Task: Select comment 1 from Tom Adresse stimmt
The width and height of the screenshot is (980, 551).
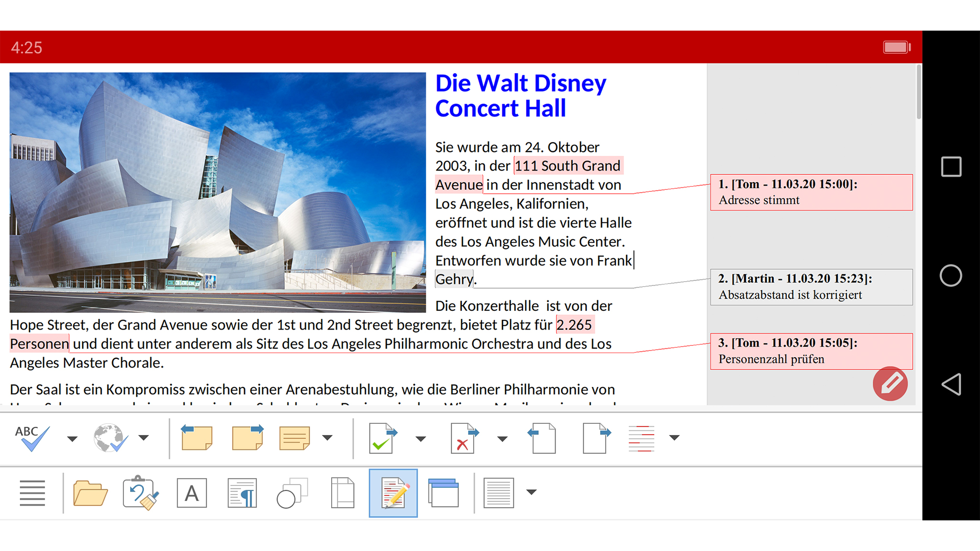Action: tap(812, 192)
